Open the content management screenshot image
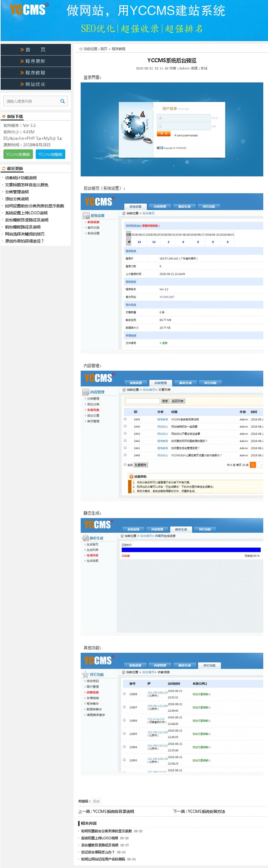The height and width of the screenshot is (868, 268). (x=172, y=436)
